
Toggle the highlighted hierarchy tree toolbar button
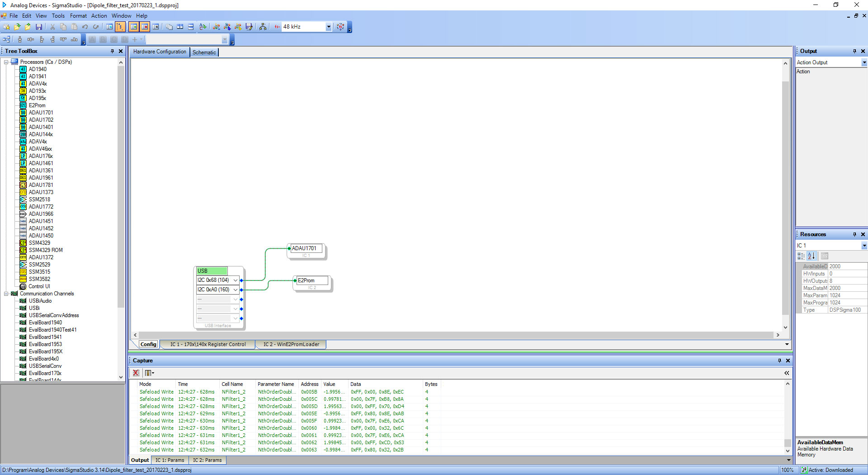tap(120, 27)
